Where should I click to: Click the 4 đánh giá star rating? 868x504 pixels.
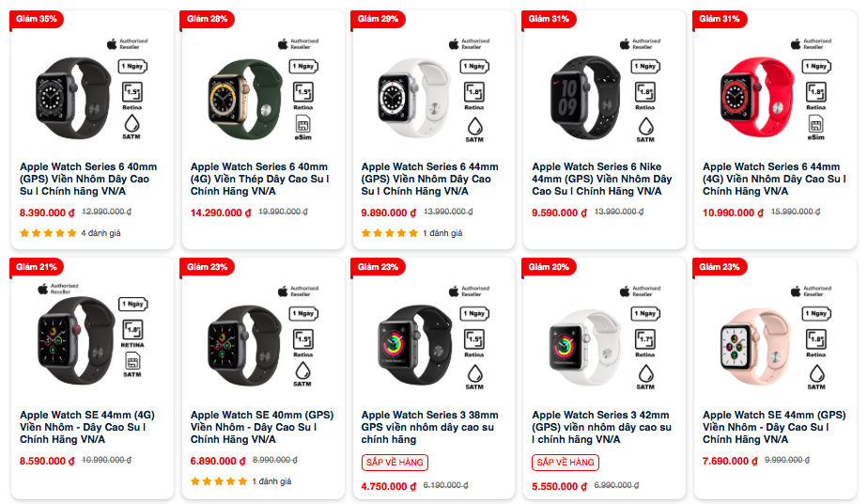[70, 233]
